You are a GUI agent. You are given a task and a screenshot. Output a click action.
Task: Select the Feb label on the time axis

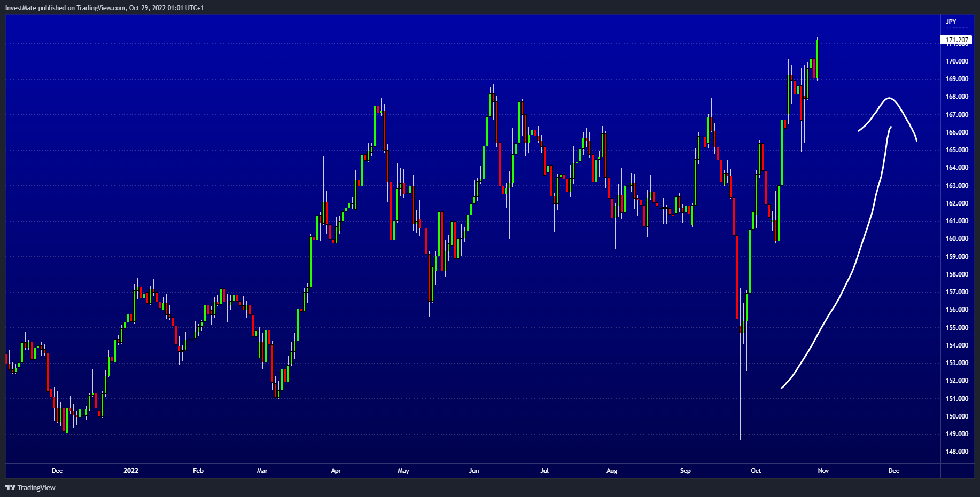coord(198,471)
